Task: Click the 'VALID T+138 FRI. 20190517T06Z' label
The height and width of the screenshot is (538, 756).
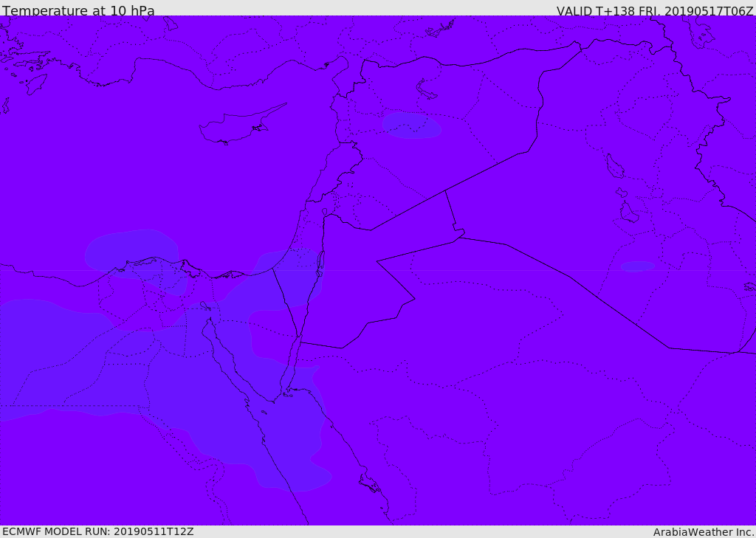Action: [655, 10]
